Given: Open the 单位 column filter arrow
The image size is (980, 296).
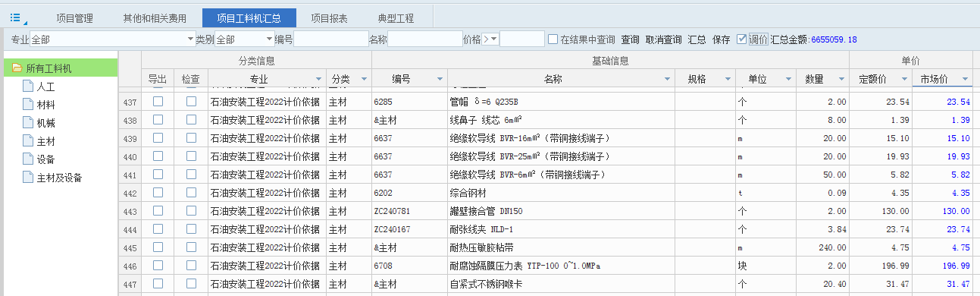Looking at the screenshot, I should (x=788, y=79).
